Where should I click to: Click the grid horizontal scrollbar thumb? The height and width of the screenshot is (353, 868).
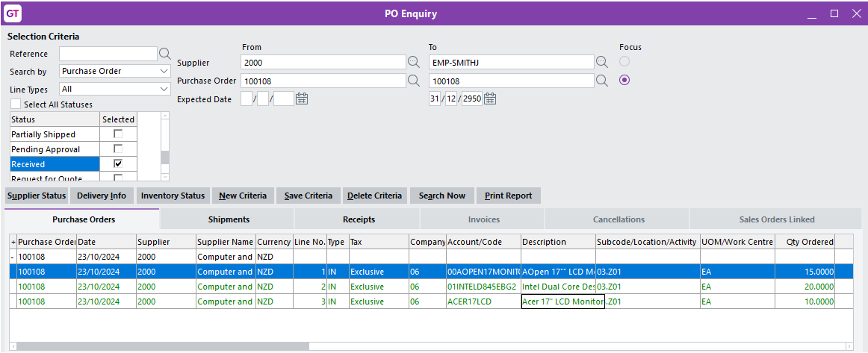[162, 346]
